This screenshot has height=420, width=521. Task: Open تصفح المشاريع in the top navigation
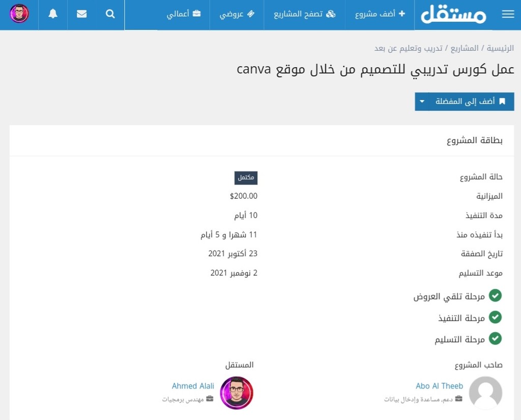click(304, 14)
